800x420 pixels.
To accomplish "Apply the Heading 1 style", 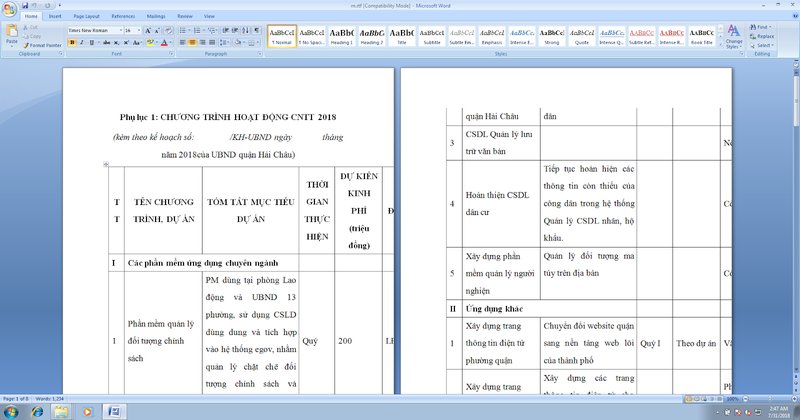I will [x=342, y=37].
